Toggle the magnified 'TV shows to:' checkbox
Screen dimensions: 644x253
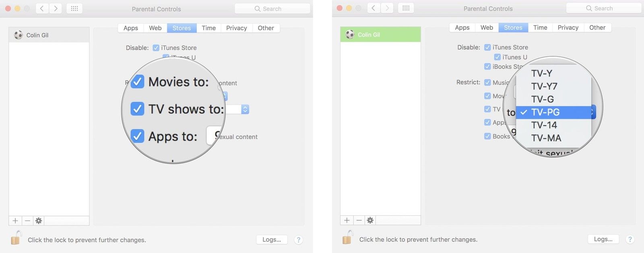[x=137, y=109]
